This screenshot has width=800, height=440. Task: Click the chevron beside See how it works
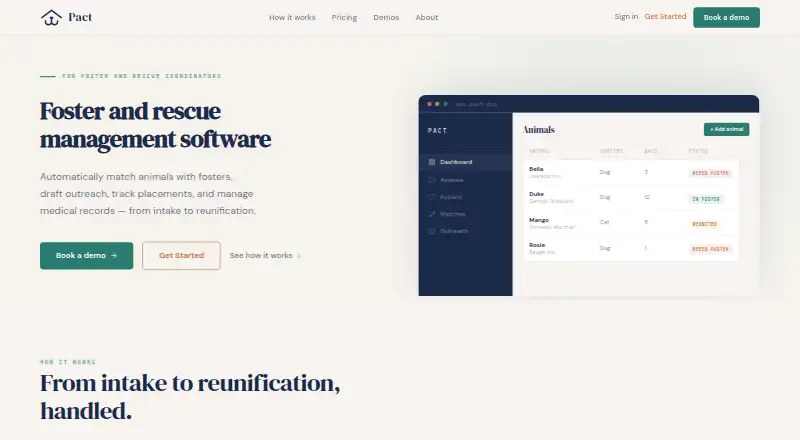pos(299,256)
